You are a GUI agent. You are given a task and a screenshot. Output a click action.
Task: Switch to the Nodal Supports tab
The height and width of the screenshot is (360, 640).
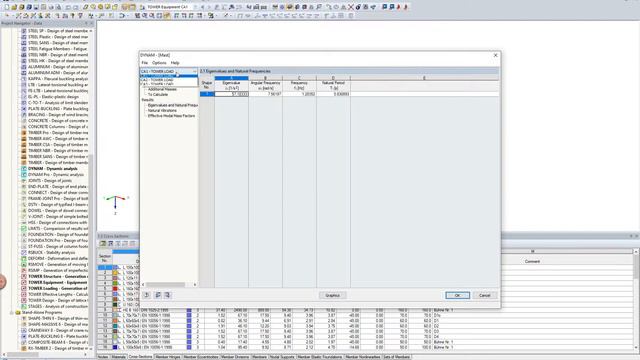click(x=282, y=357)
